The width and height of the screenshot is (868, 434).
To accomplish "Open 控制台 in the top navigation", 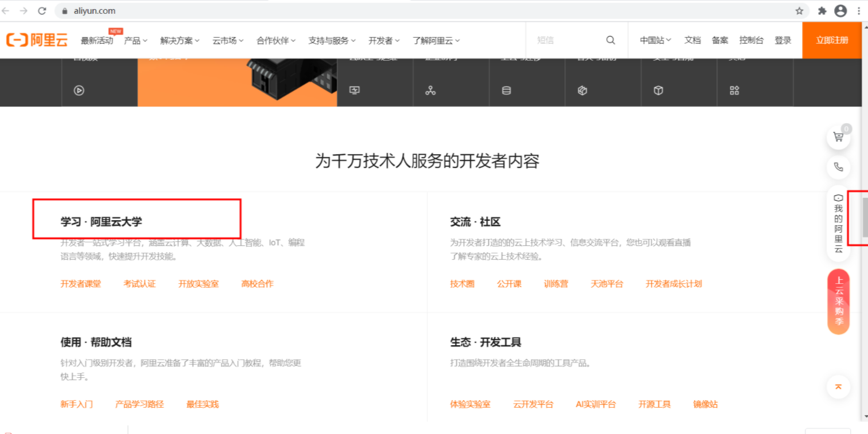I will pyautogui.click(x=752, y=40).
